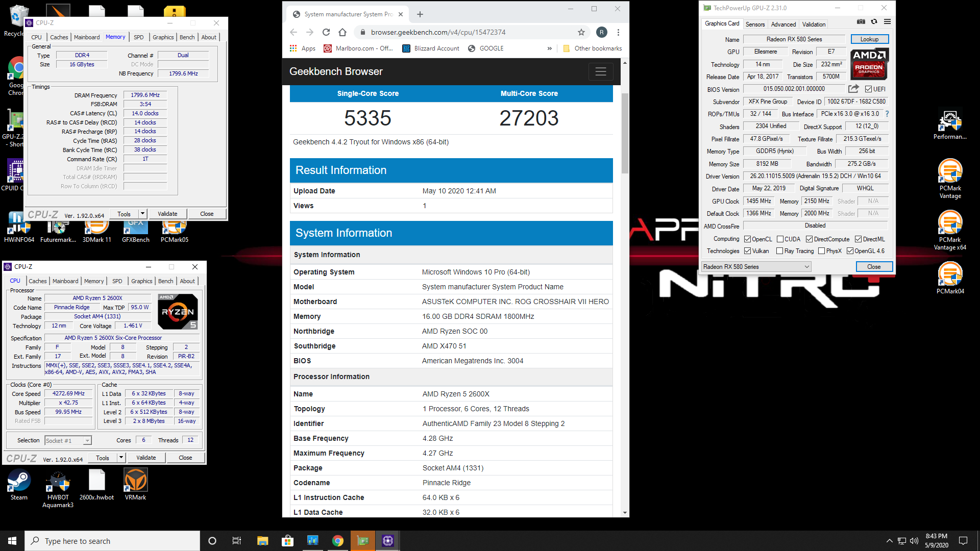Toggle the UEFI checkbox in GPU-Z
This screenshot has width=980, height=551.
tap(868, 89)
